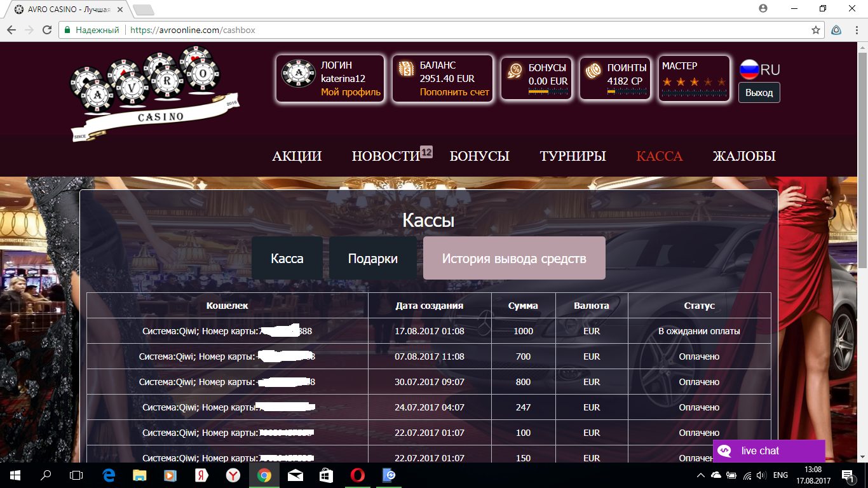Open the ТУРНИРЫ menu item
868x488 pixels.
[571, 156]
